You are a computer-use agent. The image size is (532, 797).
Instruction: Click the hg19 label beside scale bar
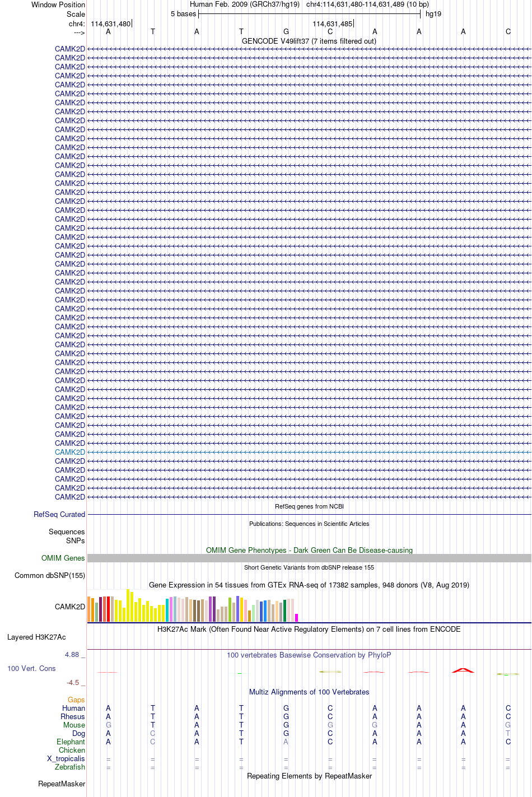pos(433,14)
